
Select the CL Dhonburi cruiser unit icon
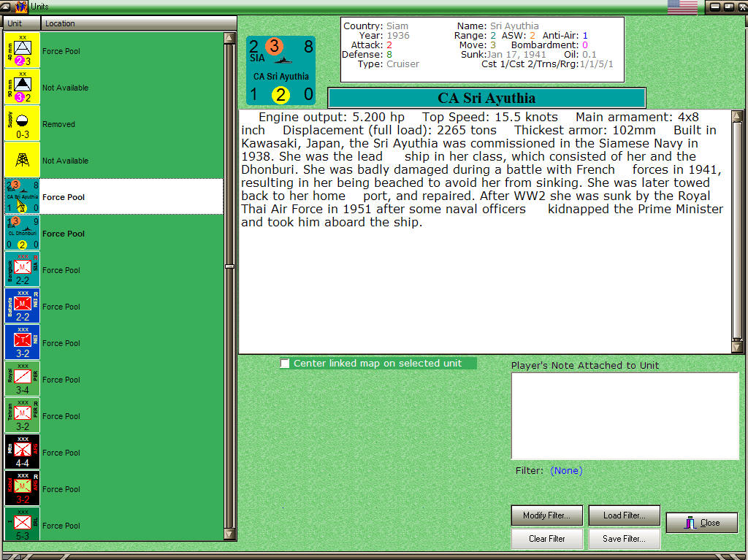pyautogui.click(x=22, y=233)
